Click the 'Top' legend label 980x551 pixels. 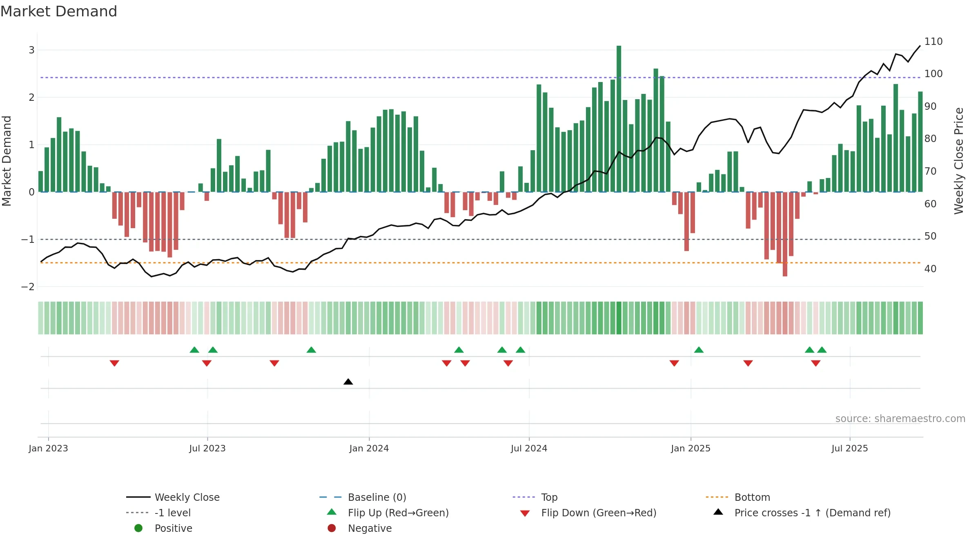549,497
